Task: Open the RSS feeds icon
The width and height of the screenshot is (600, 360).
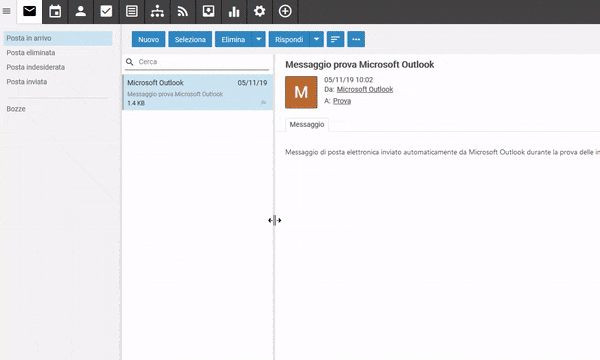Action: click(183, 11)
